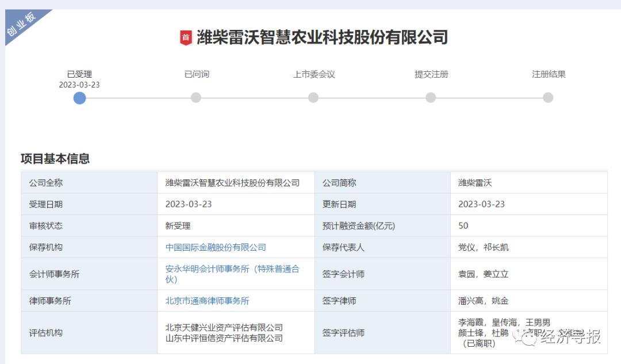Image resolution: width=621 pixels, height=364 pixels.
Task: Click the 北京天健兴业资产评估有限公司 text
Action: tap(224, 328)
